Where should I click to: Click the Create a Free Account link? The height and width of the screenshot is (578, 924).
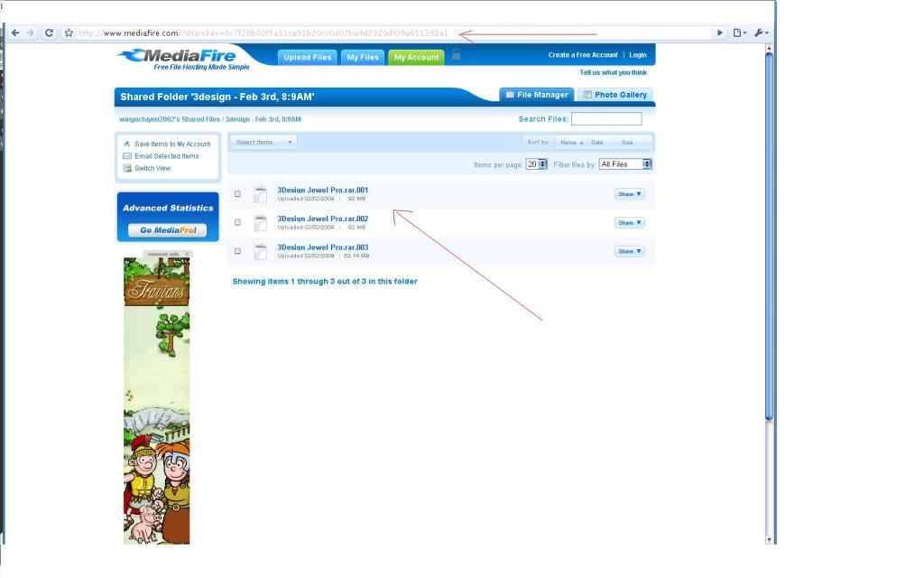coord(583,55)
